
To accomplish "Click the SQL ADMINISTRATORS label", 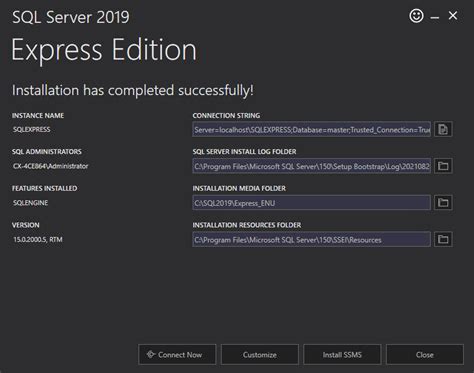I will tap(47, 152).
